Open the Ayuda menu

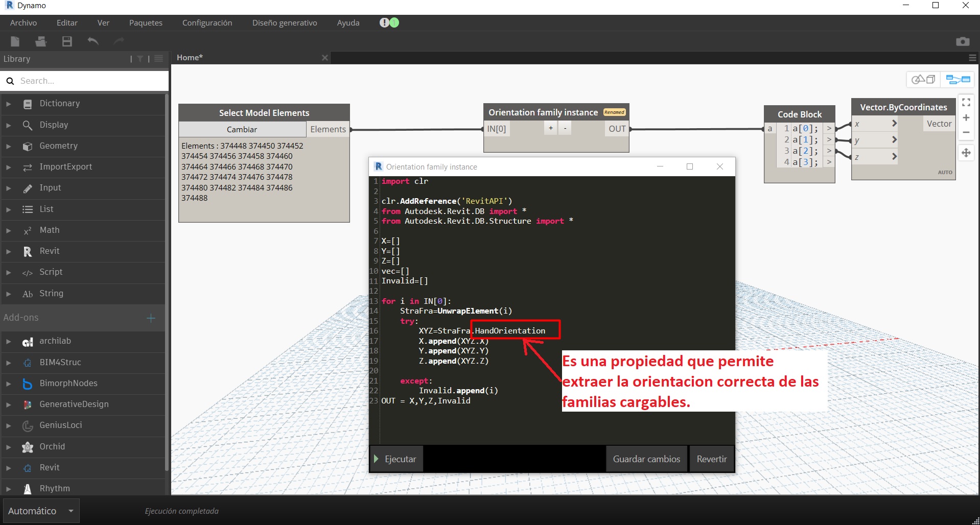(348, 22)
